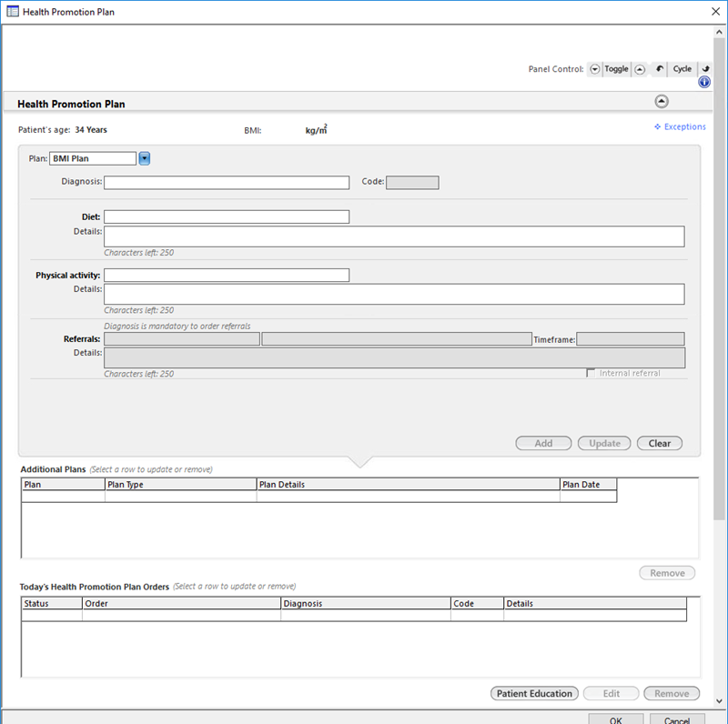Image resolution: width=728 pixels, height=724 pixels.
Task: Click the Status column header
Action: (x=52, y=603)
